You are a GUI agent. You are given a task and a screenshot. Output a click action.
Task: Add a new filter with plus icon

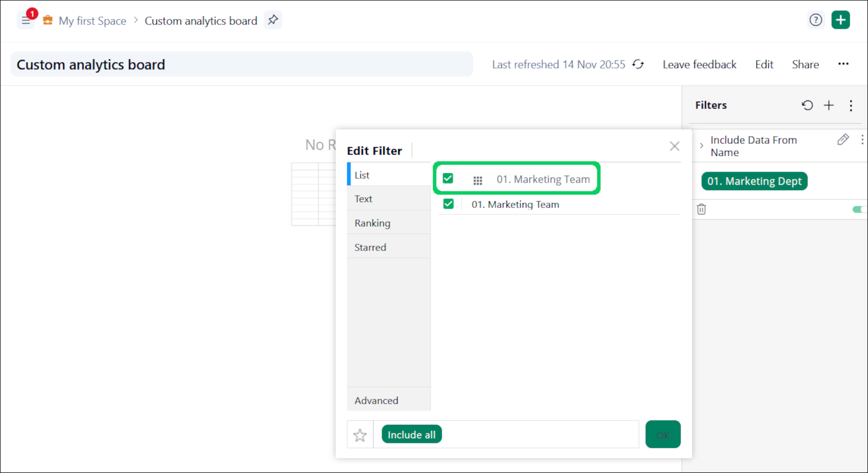(829, 105)
